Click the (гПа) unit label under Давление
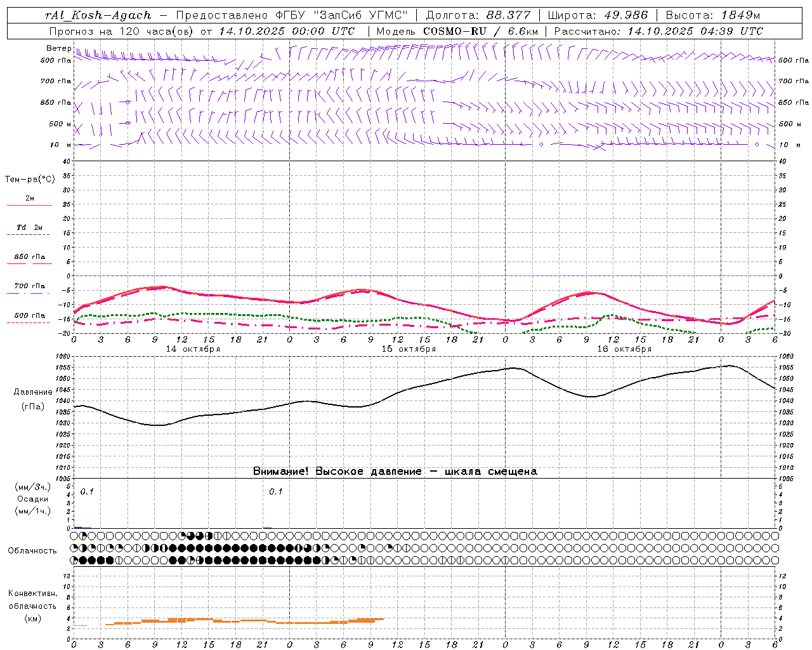 pos(33,407)
